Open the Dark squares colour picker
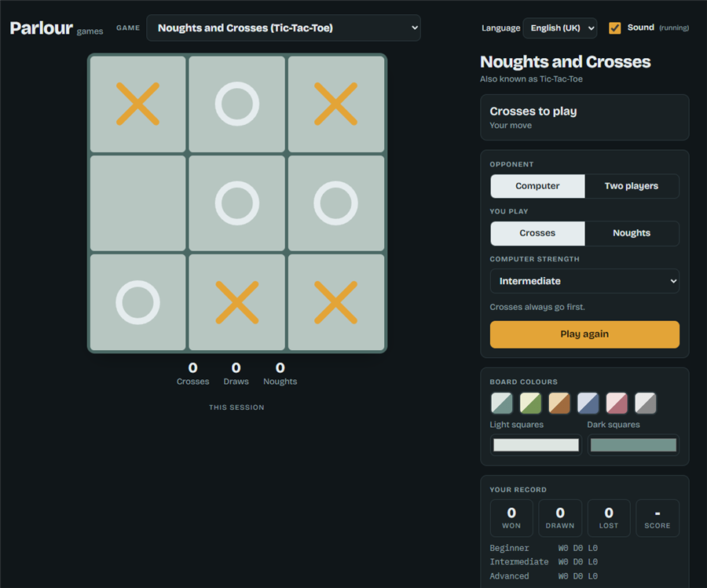This screenshot has width=707, height=588. point(633,445)
